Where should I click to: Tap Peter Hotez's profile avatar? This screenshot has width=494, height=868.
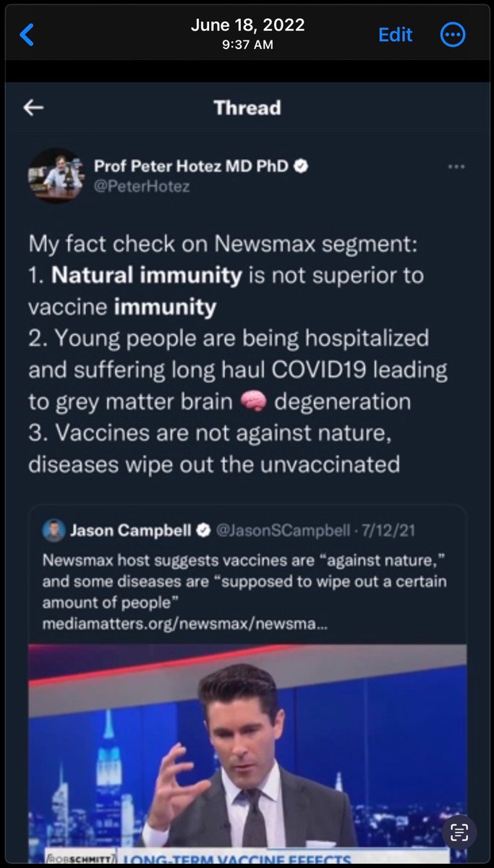pyautogui.click(x=55, y=175)
